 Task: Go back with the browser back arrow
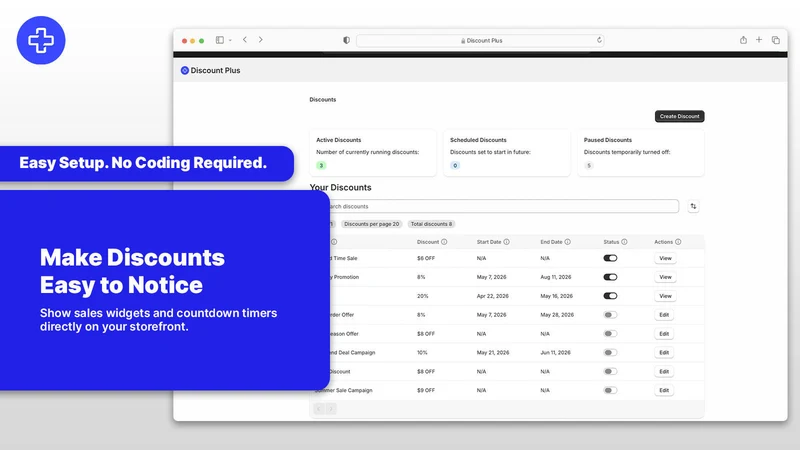tap(245, 40)
